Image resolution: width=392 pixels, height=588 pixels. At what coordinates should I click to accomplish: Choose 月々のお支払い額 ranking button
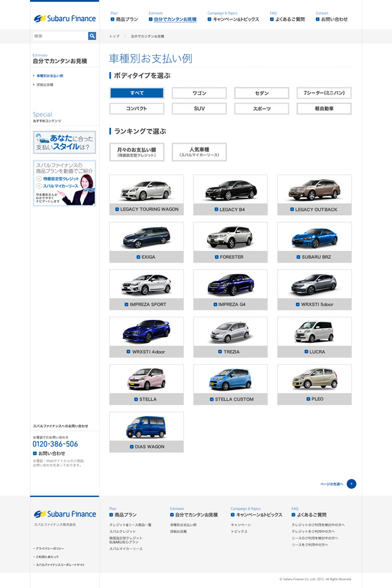pyautogui.click(x=137, y=152)
